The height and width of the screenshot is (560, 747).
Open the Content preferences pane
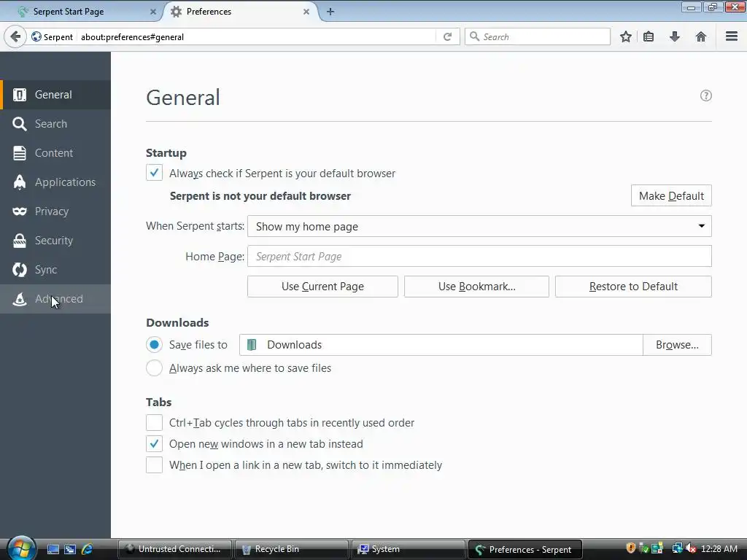[55, 153]
